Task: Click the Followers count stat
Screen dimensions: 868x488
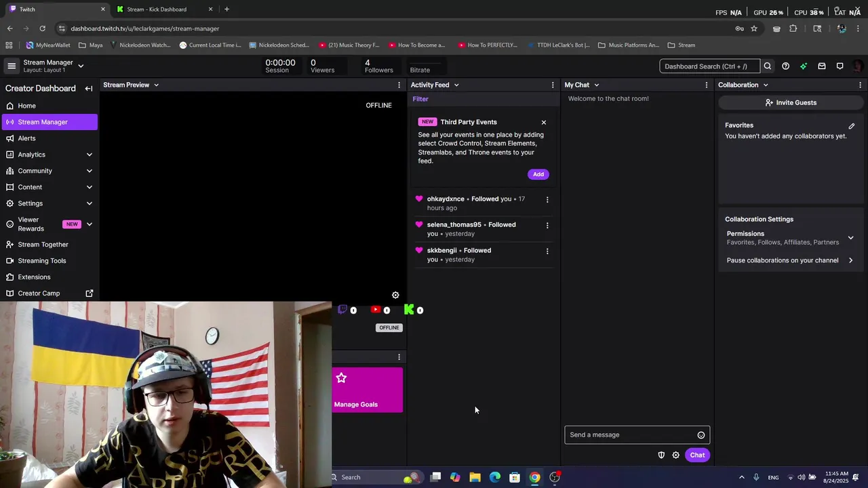Action: (x=378, y=66)
